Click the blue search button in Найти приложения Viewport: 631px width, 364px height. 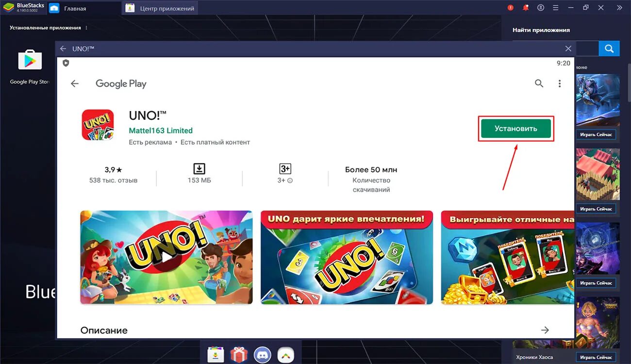tap(609, 49)
